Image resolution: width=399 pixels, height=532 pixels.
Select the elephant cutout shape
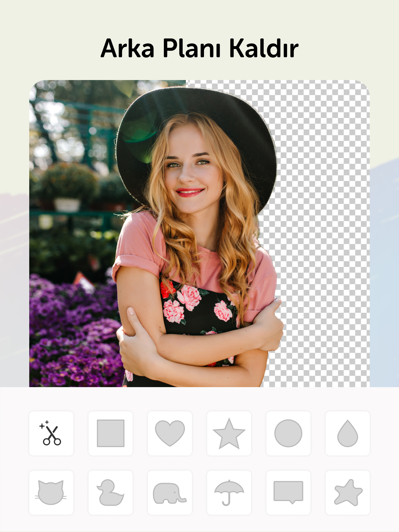(170, 492)
